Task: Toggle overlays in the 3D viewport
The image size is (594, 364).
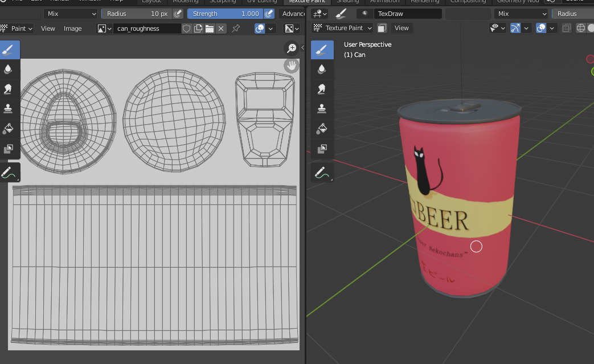Action: coord(541,28)
